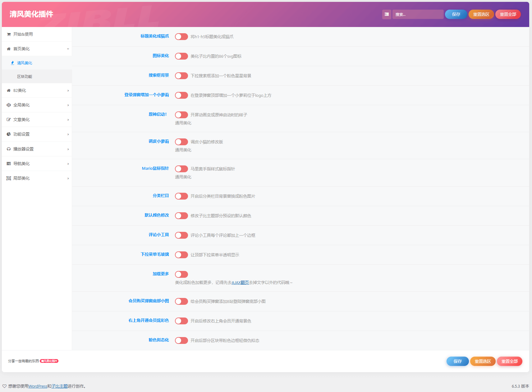Click the droplet icon beside 清风美化

point(12,63)
